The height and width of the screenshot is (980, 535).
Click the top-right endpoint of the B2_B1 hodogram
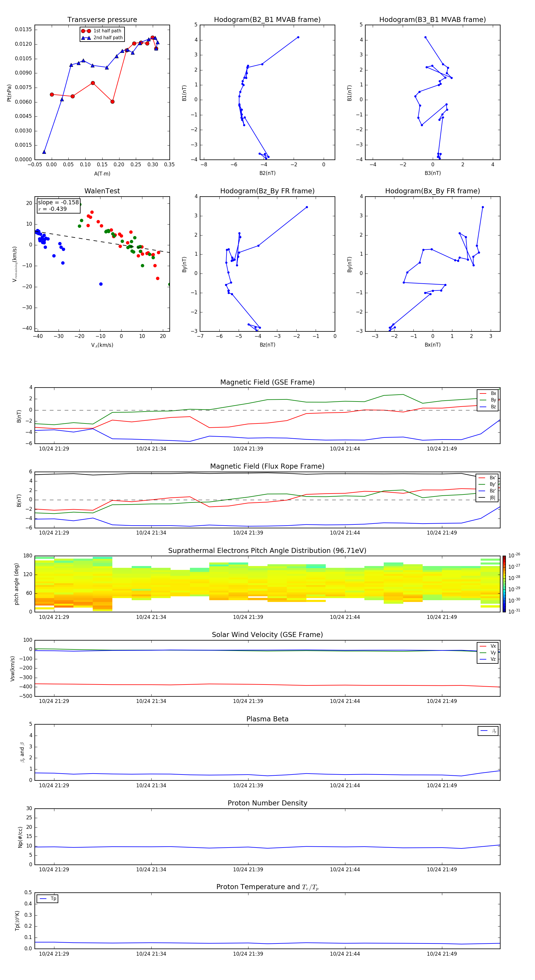[298, 37]
